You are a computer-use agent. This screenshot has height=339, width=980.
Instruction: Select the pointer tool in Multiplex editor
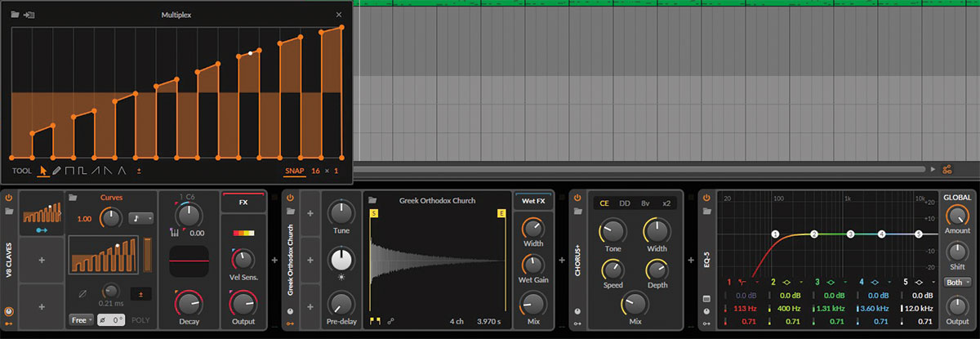43,171
